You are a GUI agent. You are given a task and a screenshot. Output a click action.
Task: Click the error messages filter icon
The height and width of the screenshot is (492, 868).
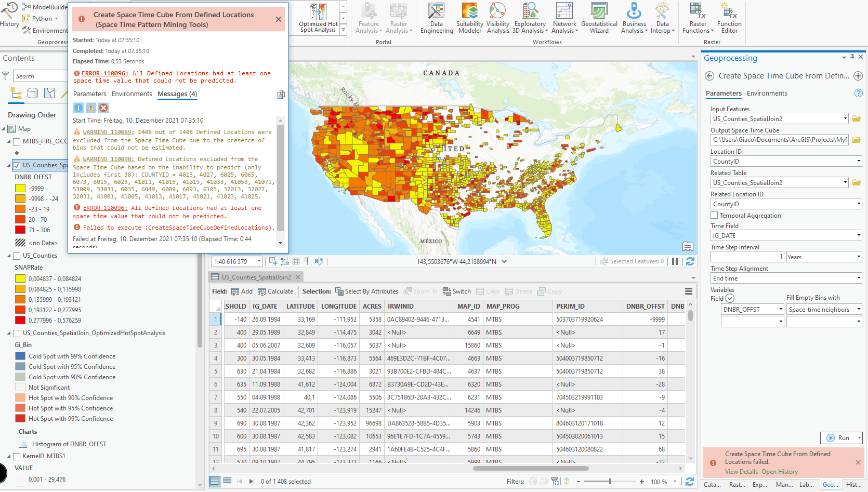(x=103, y=108)
